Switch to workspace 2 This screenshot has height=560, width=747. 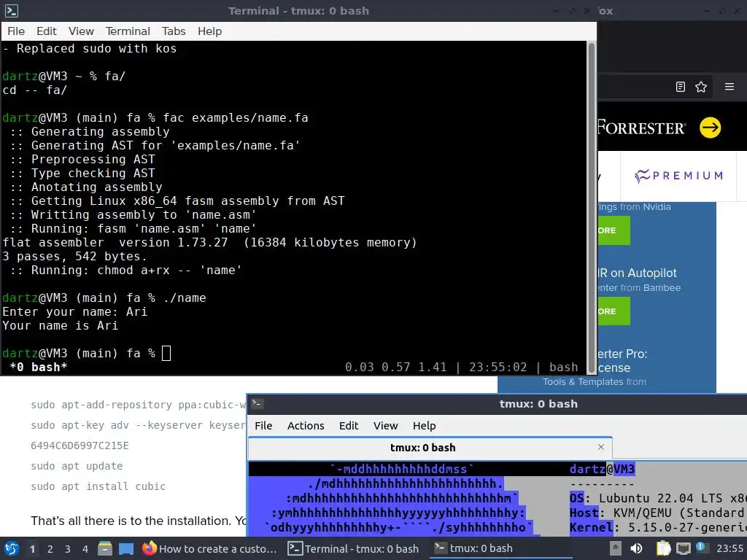50,549
